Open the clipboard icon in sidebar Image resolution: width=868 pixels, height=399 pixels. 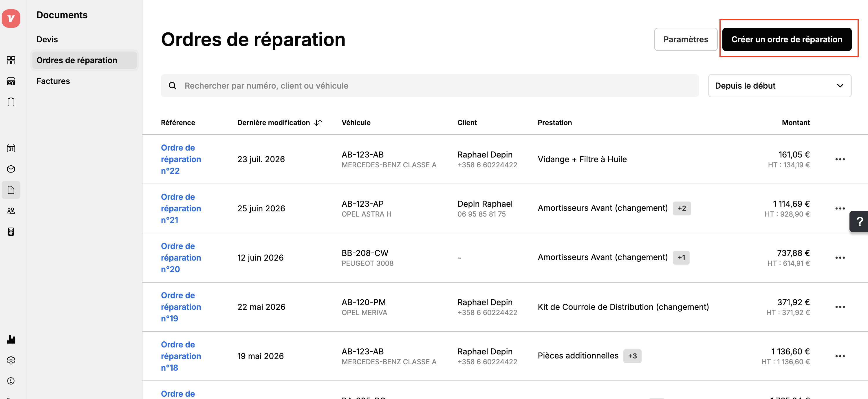click(x=11, y=102)
